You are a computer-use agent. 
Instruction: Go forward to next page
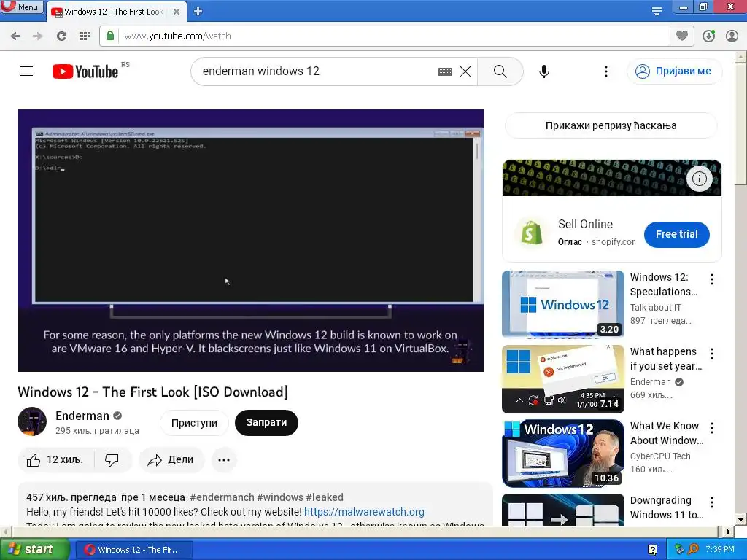click(38, 36)
